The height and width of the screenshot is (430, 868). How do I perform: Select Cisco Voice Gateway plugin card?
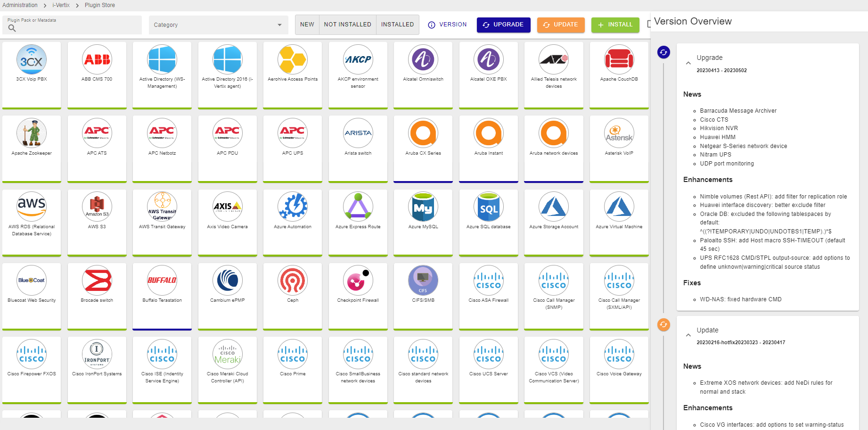pyautogui.click(x=619, y=370)
